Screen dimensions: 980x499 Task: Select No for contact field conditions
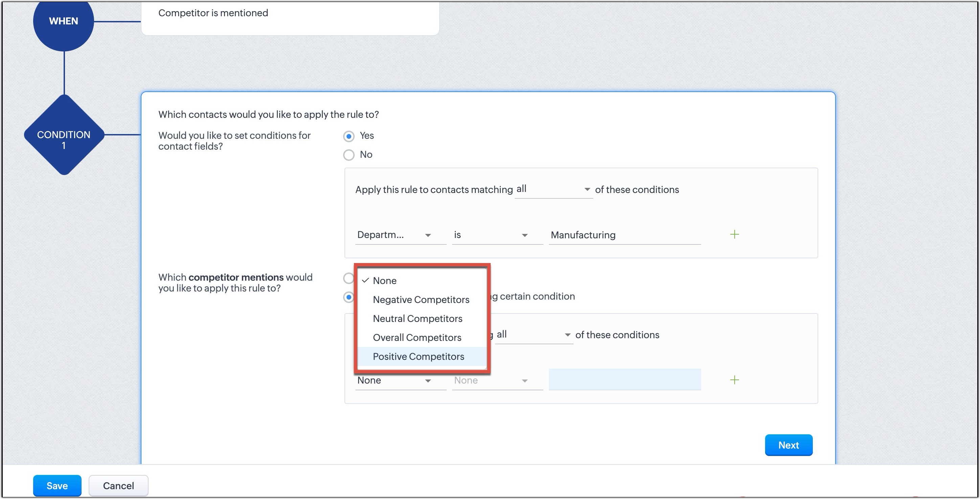pyautogui.click(x=349, y=155)
